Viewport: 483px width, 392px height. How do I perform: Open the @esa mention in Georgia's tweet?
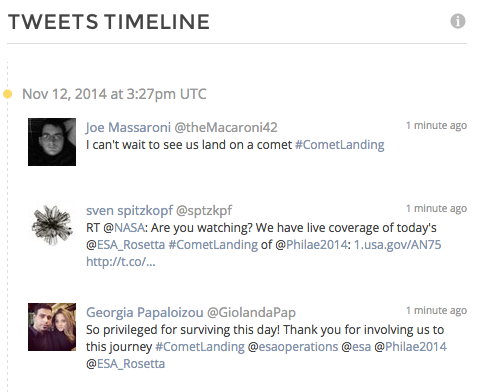(361, 347)
